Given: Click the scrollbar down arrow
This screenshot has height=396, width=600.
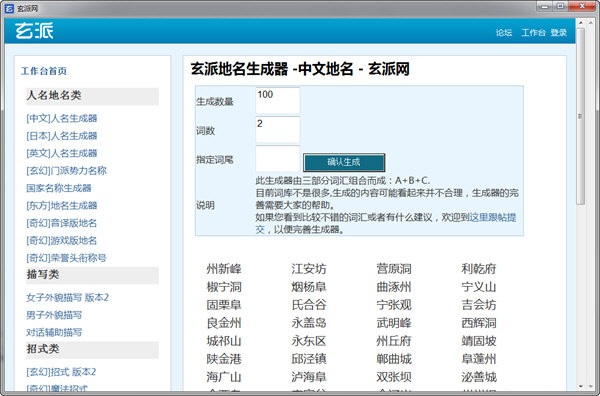Looking at the screenshot, I should 580,386.
